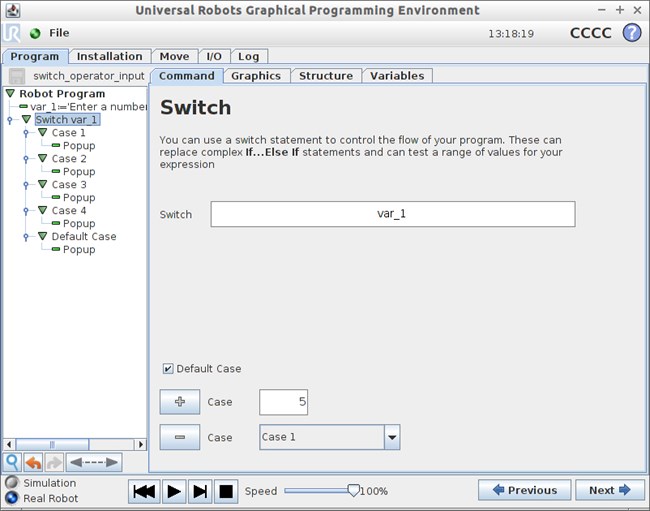Image resolution: width=650 pixels, height=511 pixels.
Task: Open the Structure tab
Action: (326, 76)
